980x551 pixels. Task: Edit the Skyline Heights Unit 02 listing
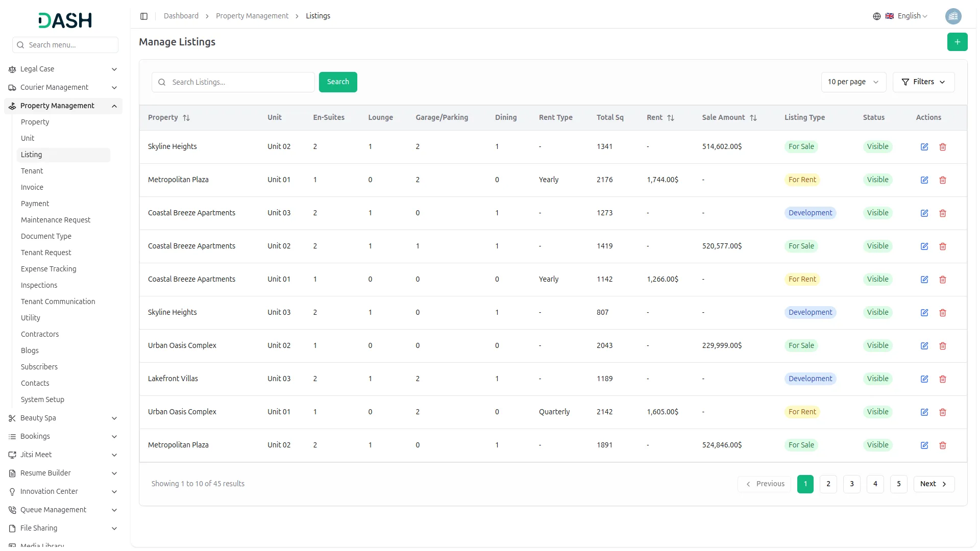pos(924,147)
